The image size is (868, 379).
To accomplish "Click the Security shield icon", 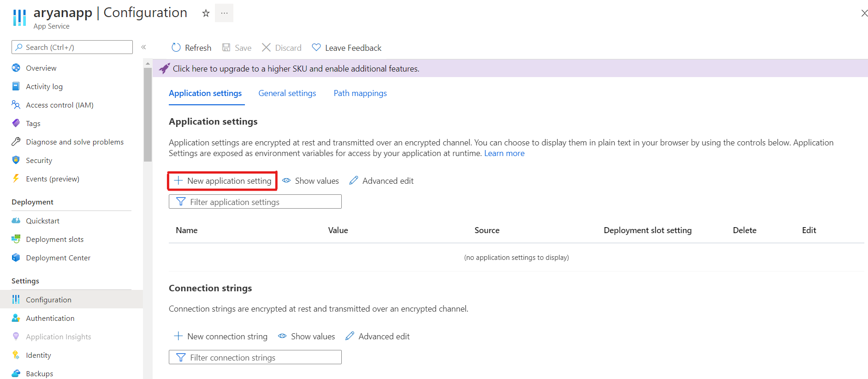I will (x=16, y=160).
